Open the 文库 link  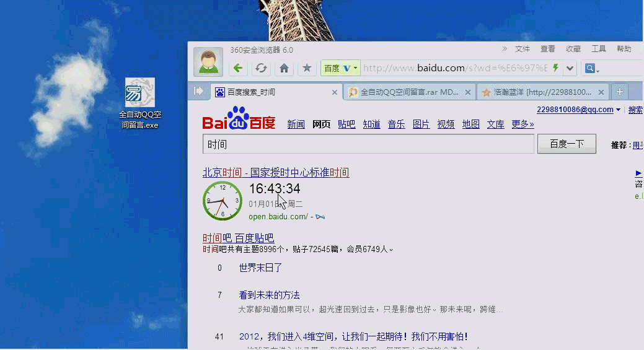pyautogui.click(x=495, y=125)
